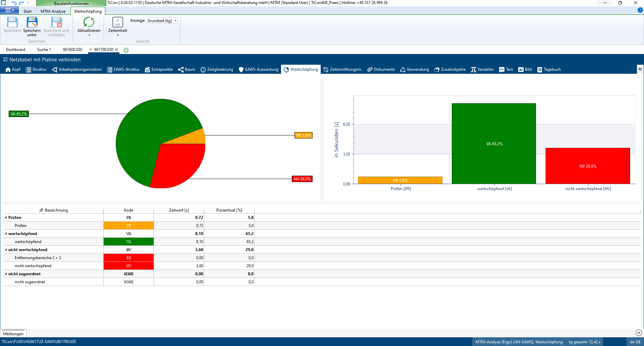Open the Extrapunkte section
Screen dimensions: 644x346
(159, 69)
